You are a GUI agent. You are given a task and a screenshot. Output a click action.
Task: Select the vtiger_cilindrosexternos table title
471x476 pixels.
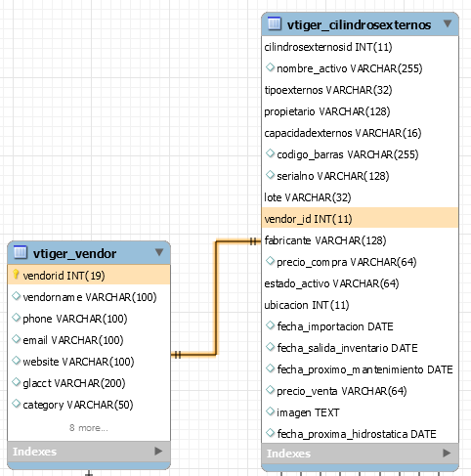pyautogui.click(x=359, y=24)
